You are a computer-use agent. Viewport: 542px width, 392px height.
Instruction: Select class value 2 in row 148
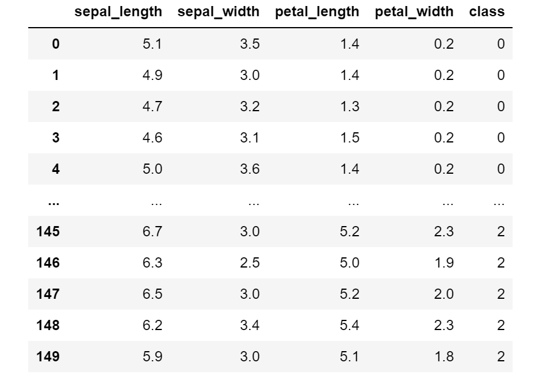pos(501,325)
